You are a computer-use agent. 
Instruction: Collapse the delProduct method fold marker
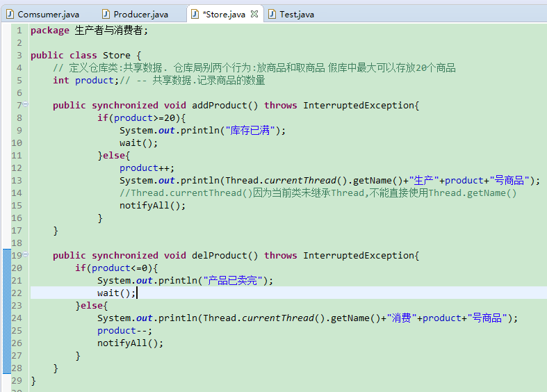(x=26, y=254)
